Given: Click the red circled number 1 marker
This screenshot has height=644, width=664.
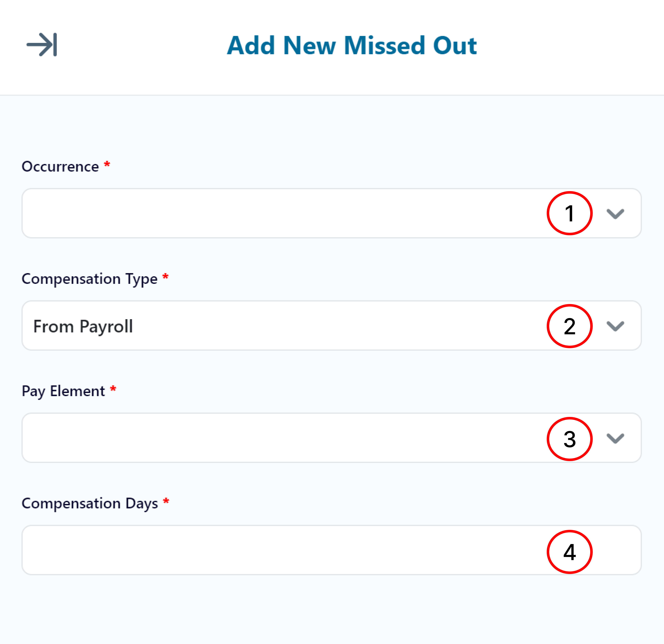Looking at the screenshot, I should pyautogui.click(x=569, y=214).
